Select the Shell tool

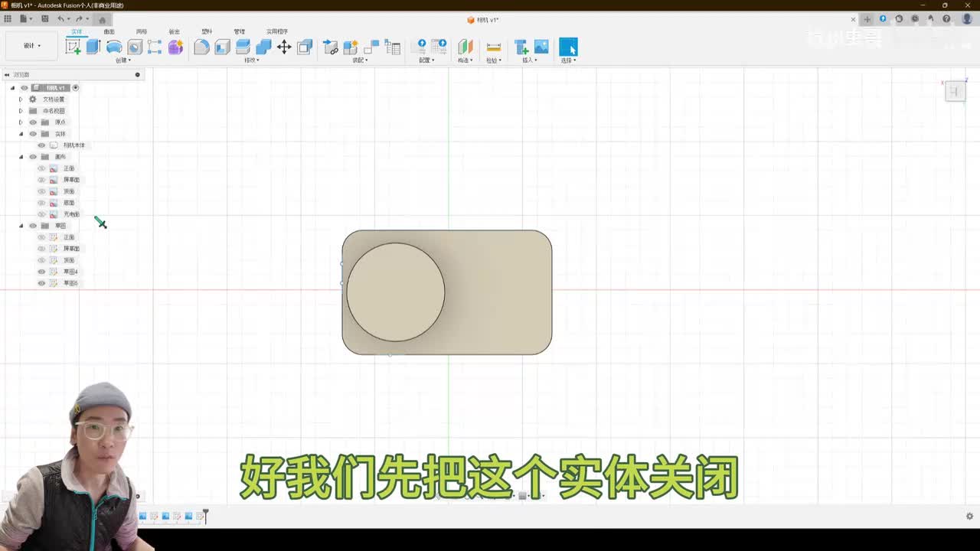(x=222, y=47)
